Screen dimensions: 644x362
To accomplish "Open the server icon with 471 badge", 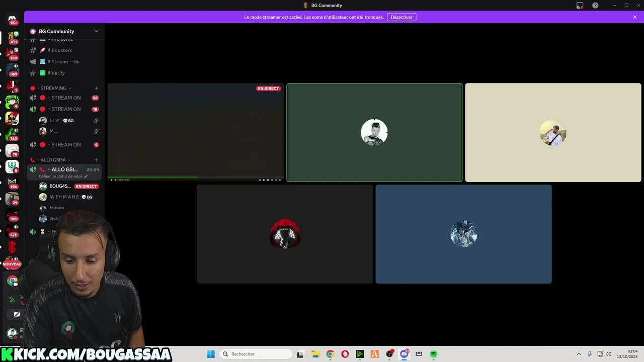I will 12,37.
